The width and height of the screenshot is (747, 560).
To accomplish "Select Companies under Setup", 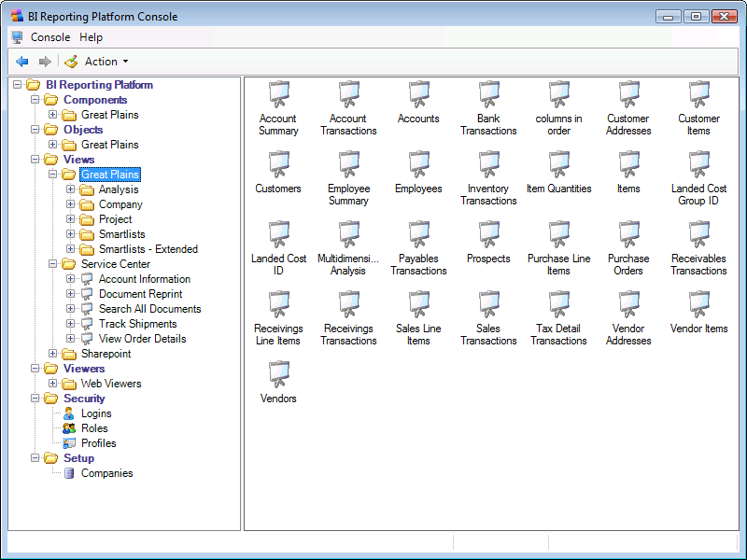I will point(106,473).
